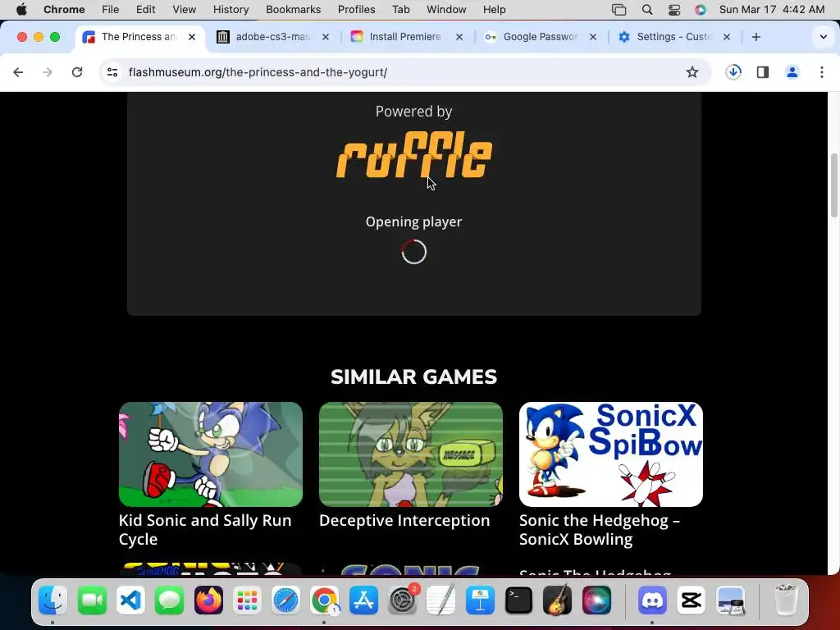Click the page vertical scrollbar thumb
840x630 pixels.
(834, 185)
